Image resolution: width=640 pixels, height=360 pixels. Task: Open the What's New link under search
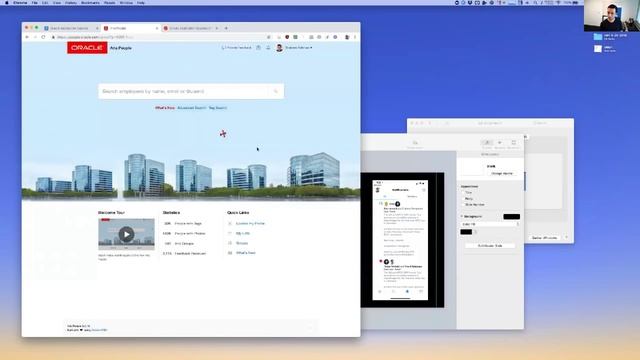tap(164, 108)
